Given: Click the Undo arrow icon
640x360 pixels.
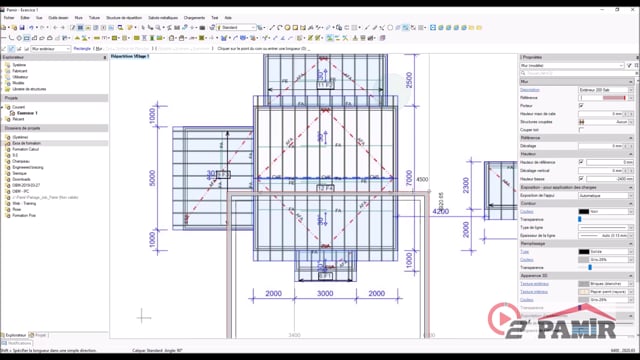Looking at the screenshot, I should click(x=31, y=28).
